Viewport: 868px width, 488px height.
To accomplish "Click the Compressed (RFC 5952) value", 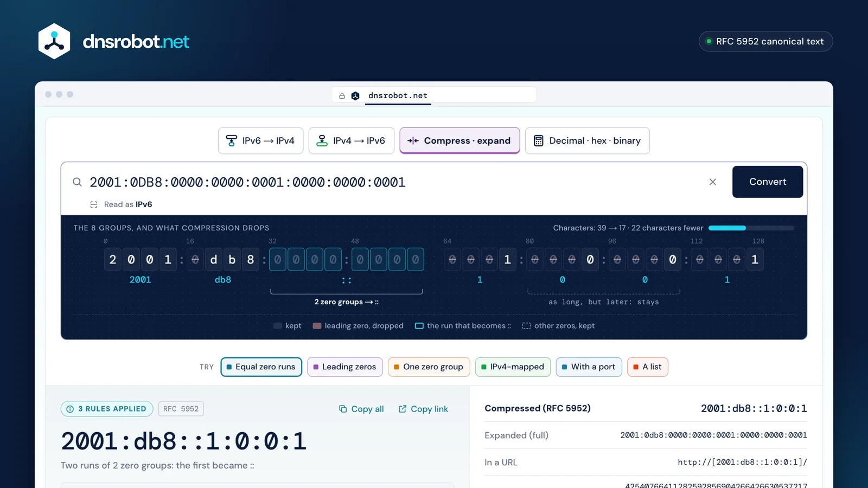I will [754, 408].
